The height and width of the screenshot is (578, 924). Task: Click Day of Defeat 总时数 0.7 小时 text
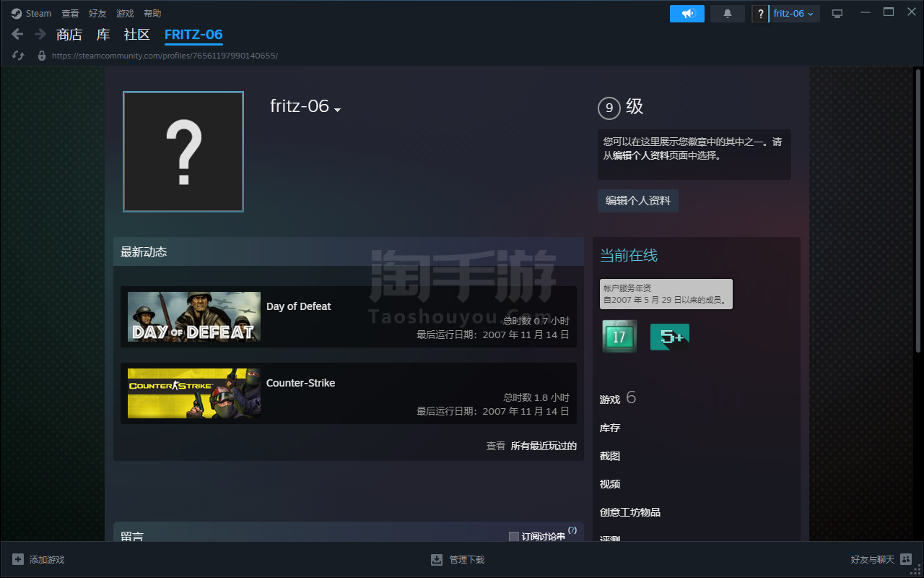point(536,321)
